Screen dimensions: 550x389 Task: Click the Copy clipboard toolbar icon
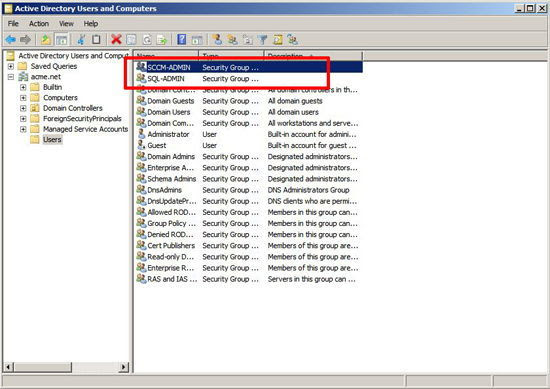(x=96, y=40)
